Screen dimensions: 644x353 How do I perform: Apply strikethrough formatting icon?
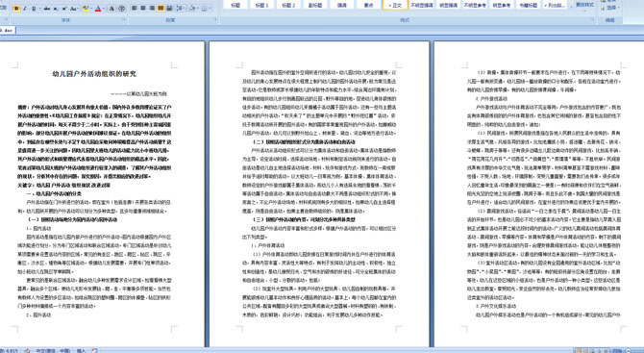click(x=47, y=9)
